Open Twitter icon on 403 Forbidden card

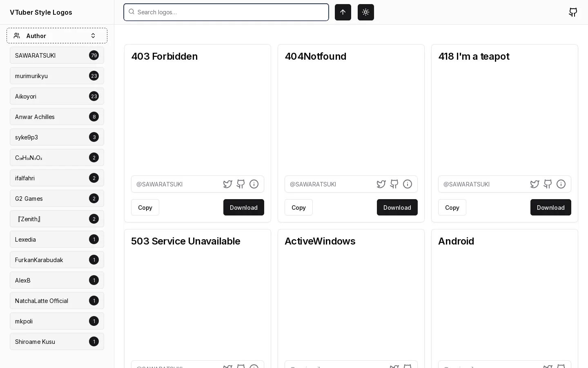(x=228, y=184)
